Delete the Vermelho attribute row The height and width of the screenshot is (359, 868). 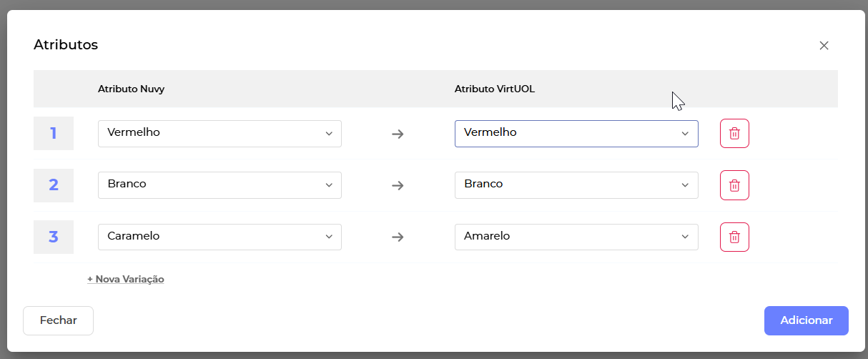(x=734, y=134)
